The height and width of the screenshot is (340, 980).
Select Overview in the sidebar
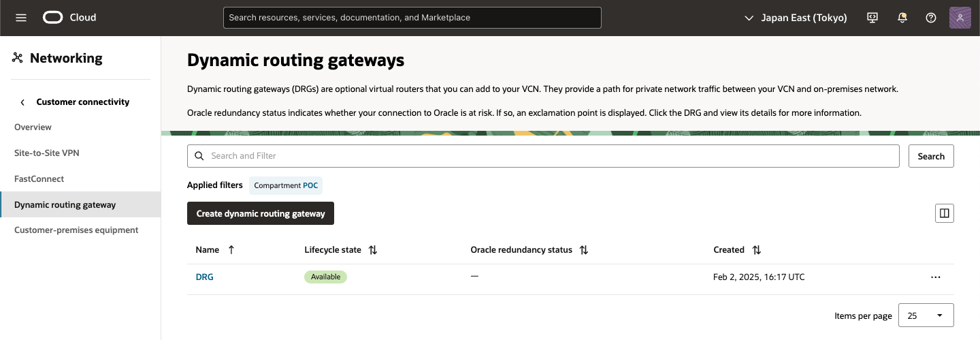coord(33,127)
